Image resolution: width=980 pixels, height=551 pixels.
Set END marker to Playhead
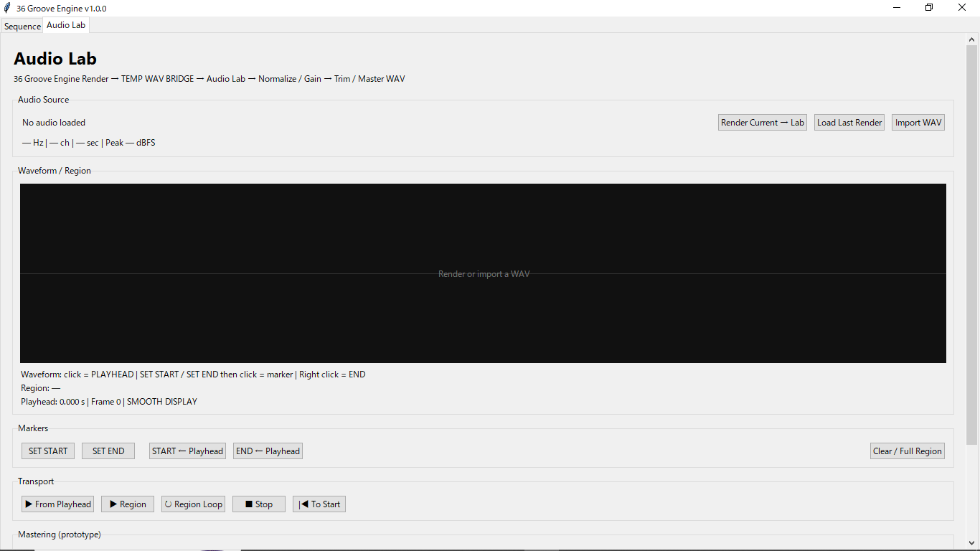coord(268,451)
